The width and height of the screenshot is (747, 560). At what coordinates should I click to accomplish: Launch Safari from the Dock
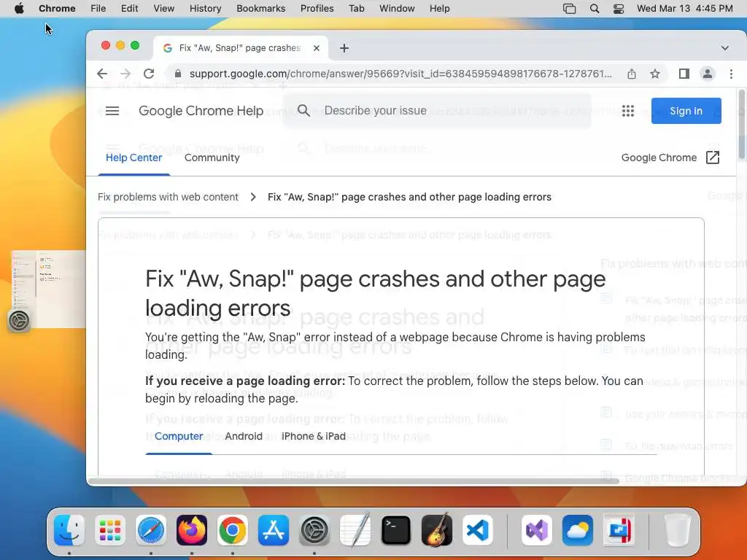pos(151,530)
